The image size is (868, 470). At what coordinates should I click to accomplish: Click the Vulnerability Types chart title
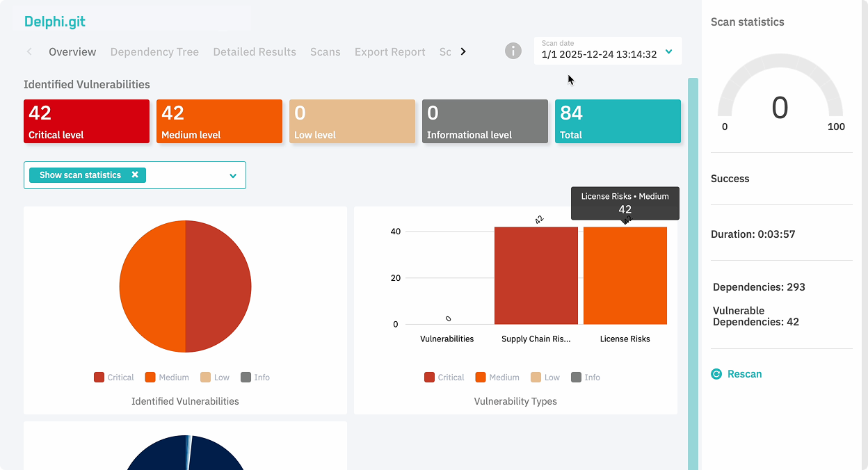tap(515, 401)
